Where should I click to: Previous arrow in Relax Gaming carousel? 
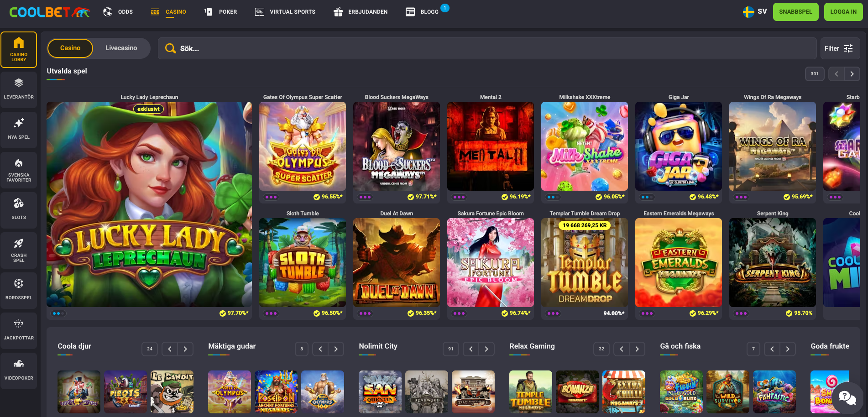[622, 349]
